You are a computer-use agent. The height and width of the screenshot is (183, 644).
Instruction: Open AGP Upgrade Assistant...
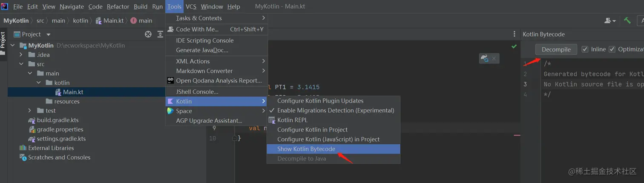[217, 120]
